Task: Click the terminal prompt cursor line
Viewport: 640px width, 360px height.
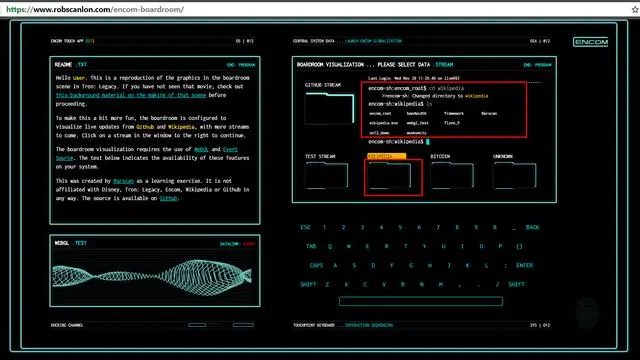Action: tap(399, 142)
